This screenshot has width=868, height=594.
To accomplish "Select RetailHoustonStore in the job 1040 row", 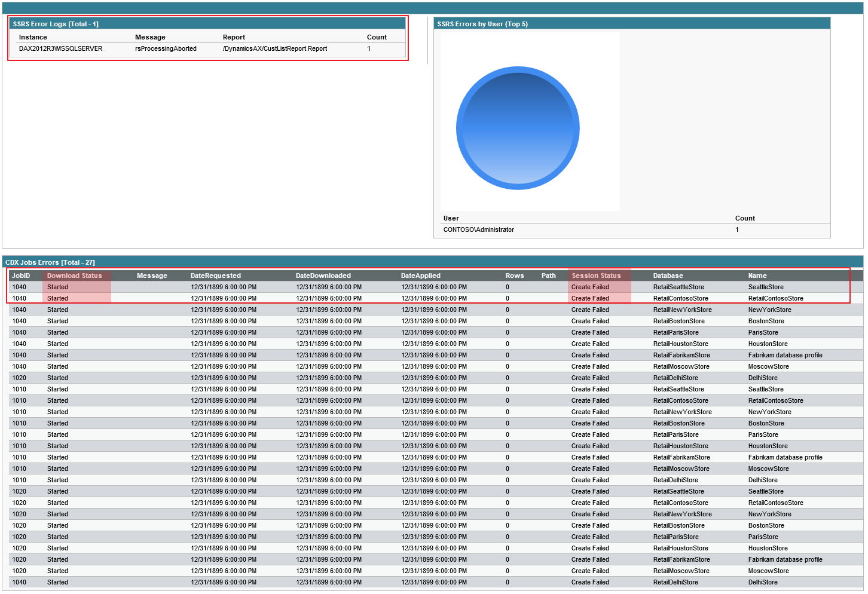I will click(681, 344).
